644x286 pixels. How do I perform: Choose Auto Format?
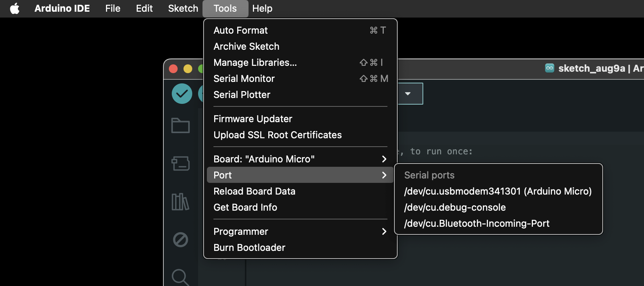[300, 30]
